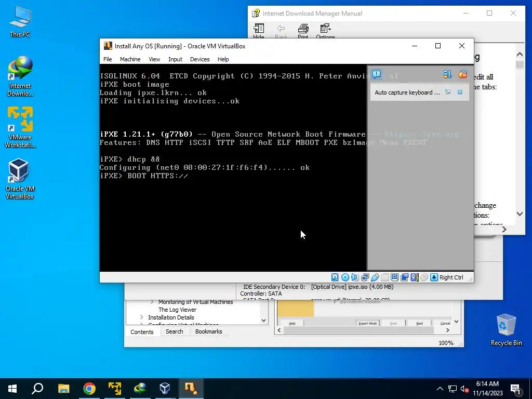The width and height of the screenshot is (532, 399).
Task: Click the keep finished progresses icon
Action: point(447,74)
